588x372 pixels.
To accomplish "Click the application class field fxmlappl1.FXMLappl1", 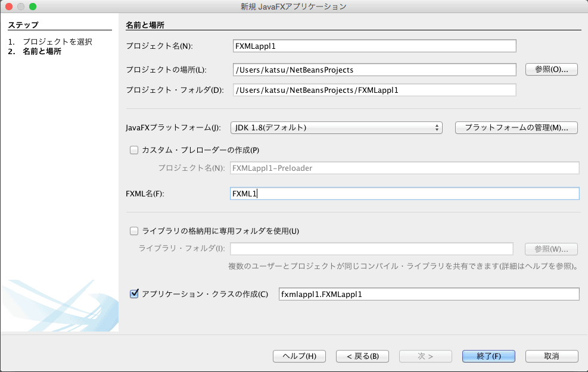I will coord(429,294).
